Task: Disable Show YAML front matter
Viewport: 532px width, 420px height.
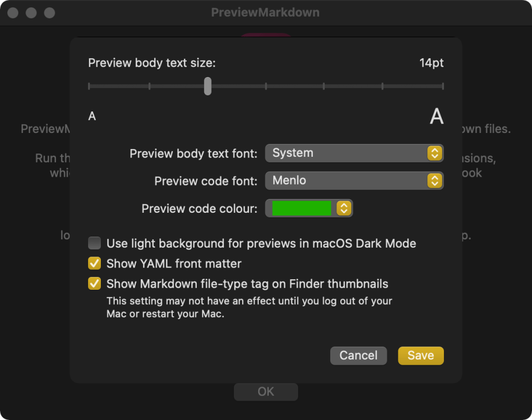Action: (95, 263)
